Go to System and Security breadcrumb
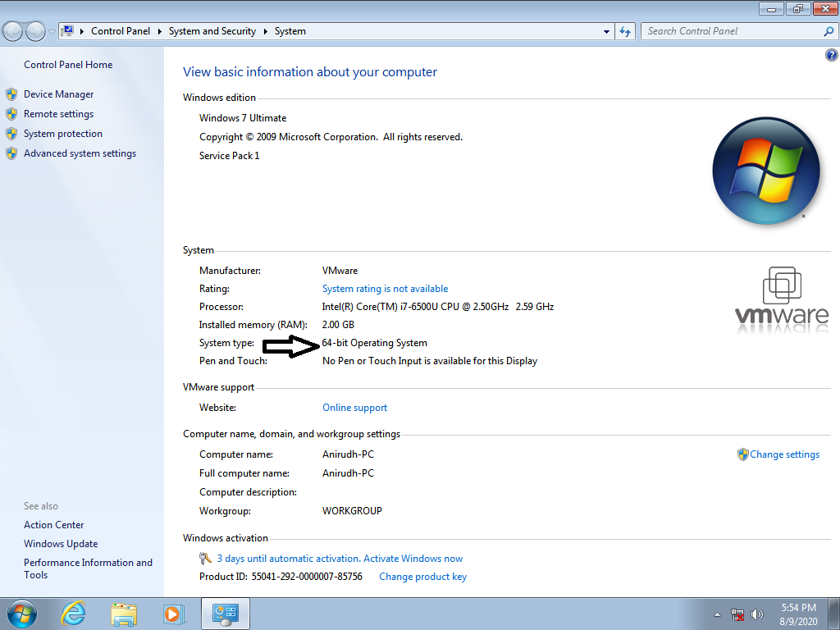The height and width of the screenshot is (630, 840). tap(212, 31)
